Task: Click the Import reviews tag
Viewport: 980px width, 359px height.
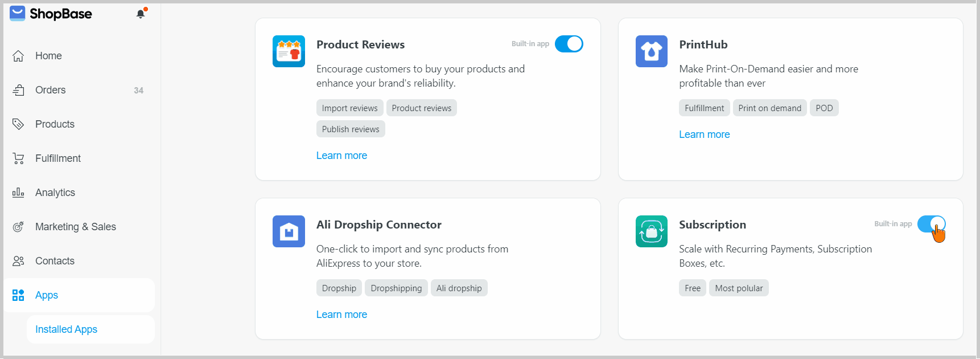Action: pyautogui.click(x=349, y=108)
